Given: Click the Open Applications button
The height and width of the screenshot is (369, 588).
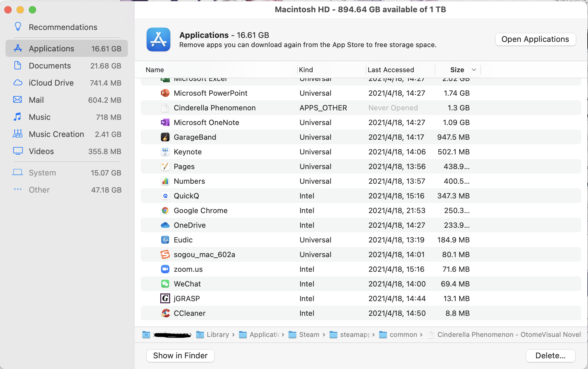Looking at the screenshot, I should pos(535,39).
